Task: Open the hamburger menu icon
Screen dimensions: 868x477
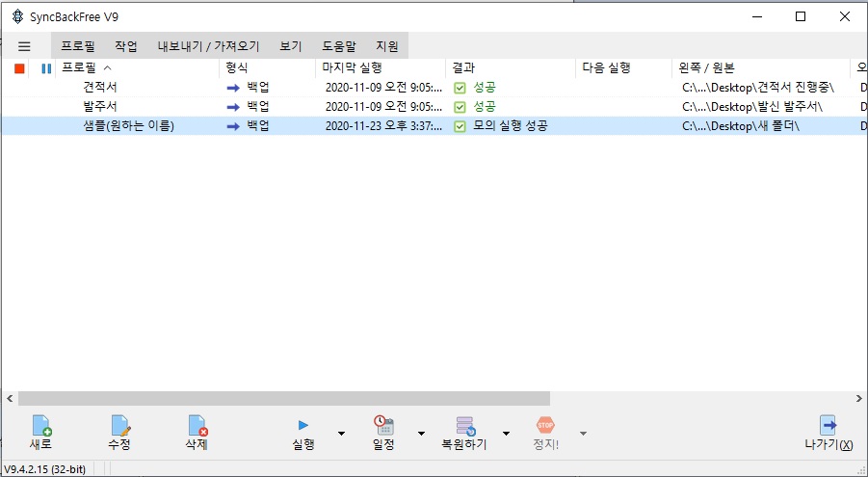Action: (x=24, y=46)
